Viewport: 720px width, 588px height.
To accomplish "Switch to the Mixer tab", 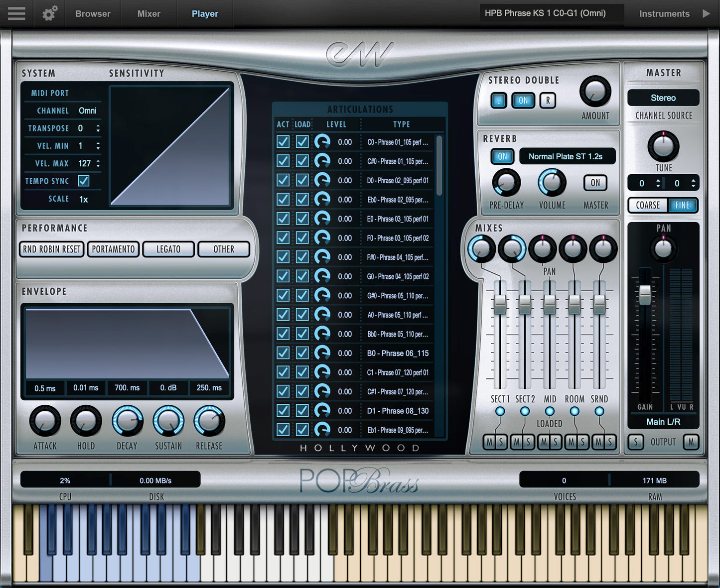I will pos(148,13).
